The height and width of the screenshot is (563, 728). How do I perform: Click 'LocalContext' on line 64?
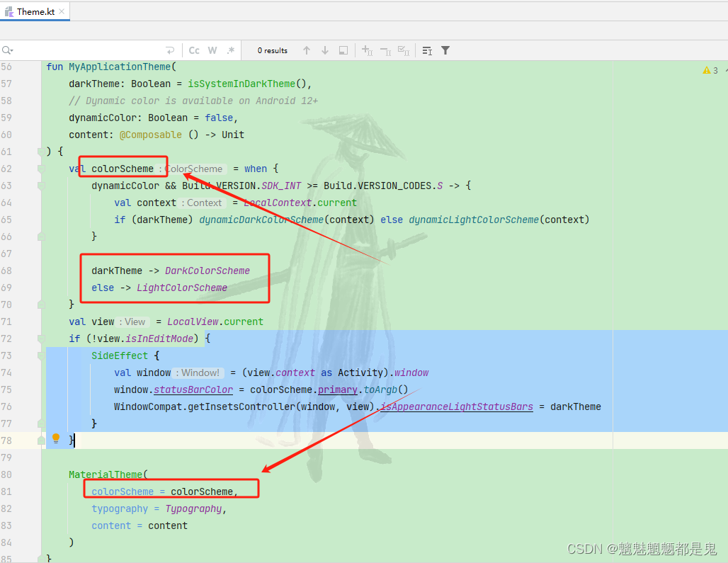coord(278,203)
